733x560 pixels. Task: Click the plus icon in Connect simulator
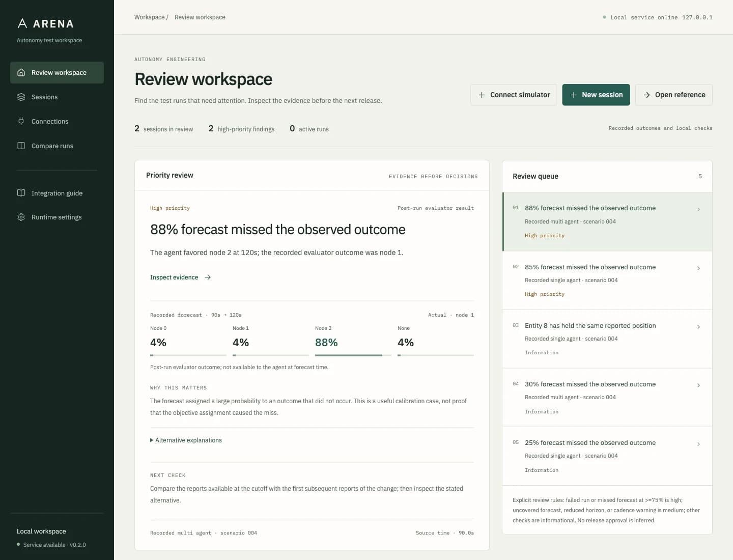click(x=482, y=95)
